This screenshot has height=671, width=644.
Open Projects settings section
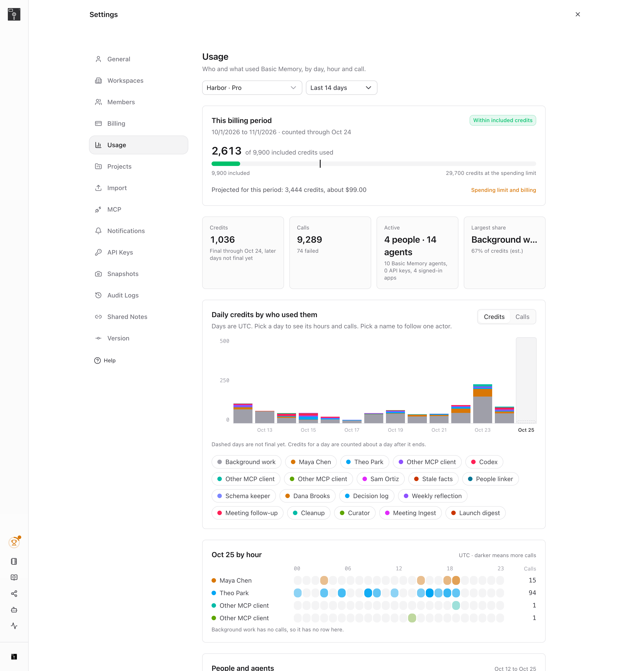[x=138, y=166]
